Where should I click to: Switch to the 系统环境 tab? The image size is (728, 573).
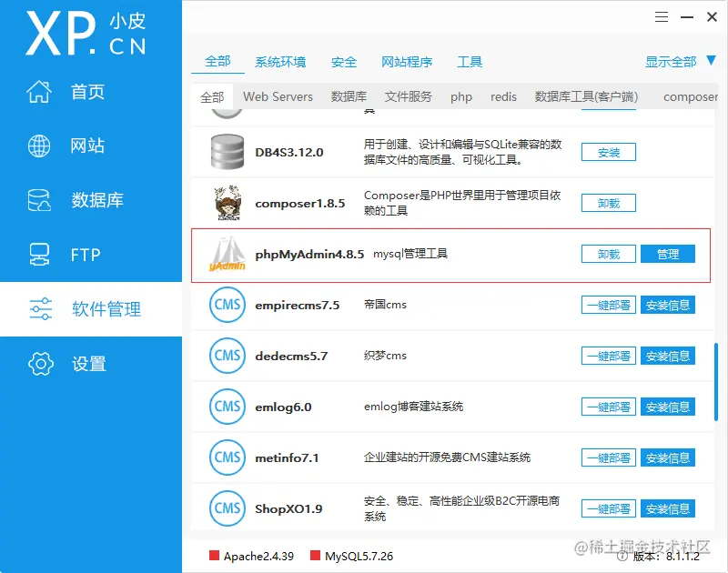[x=280, y=62]
